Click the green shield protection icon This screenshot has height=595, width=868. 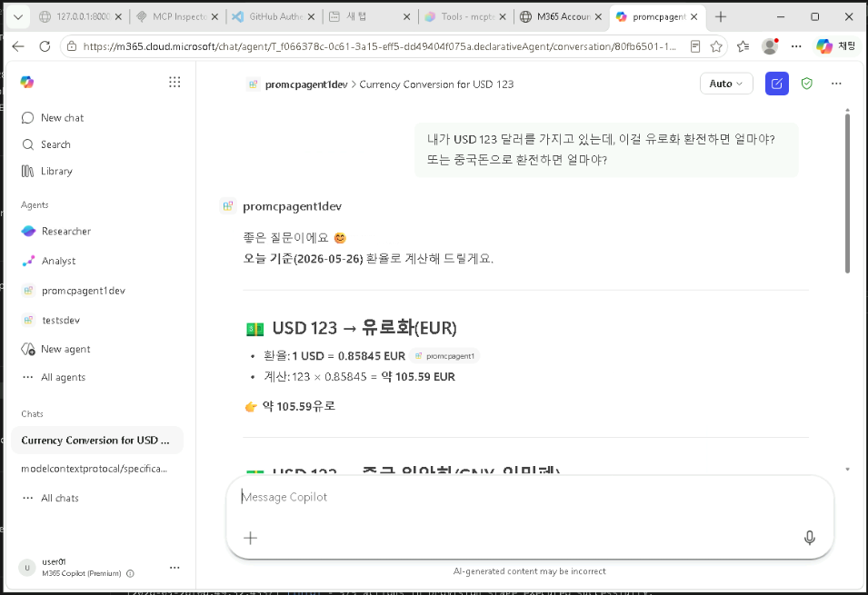[806, 84]
